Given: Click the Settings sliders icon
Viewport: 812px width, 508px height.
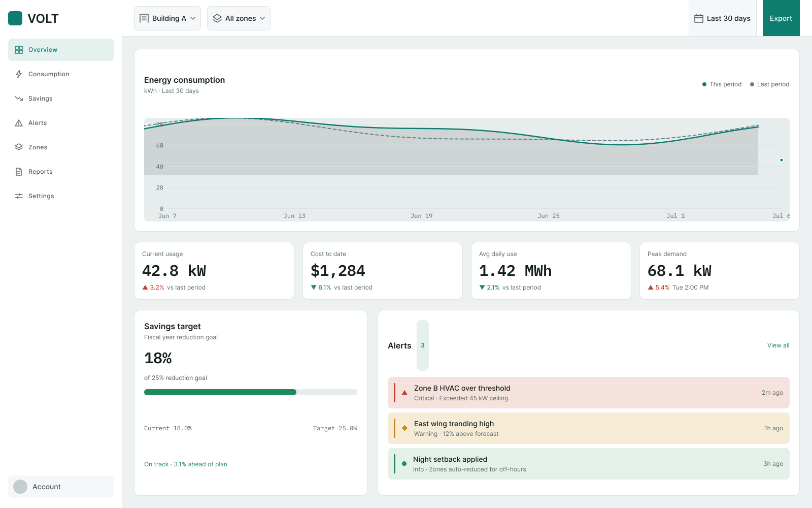Looking at the screenshot, I should click(x=19, y=196).
